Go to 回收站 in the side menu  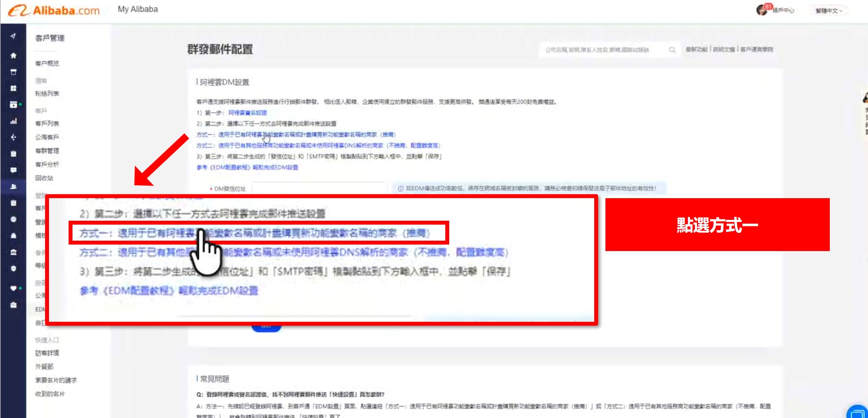(x=44, y=178)
